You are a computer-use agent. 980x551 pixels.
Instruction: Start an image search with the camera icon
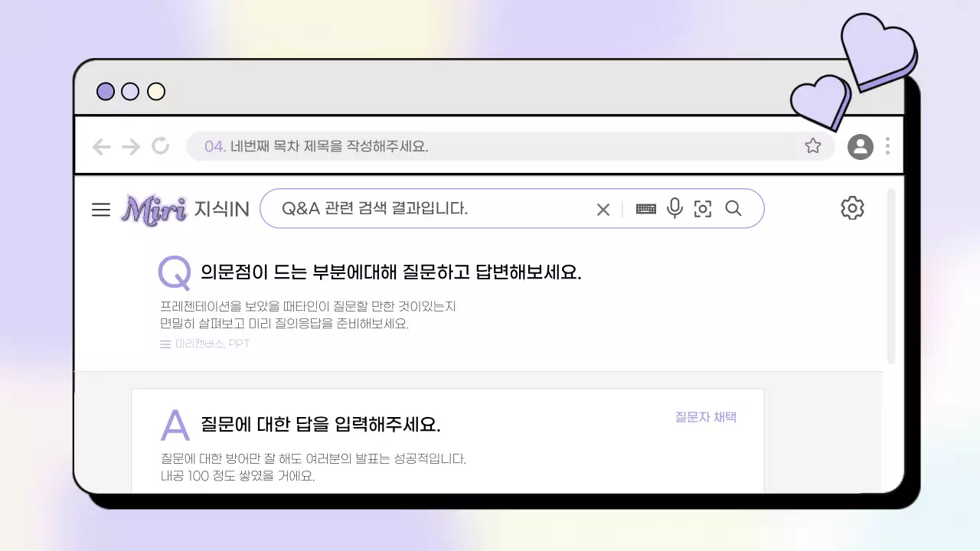point(703,208)
